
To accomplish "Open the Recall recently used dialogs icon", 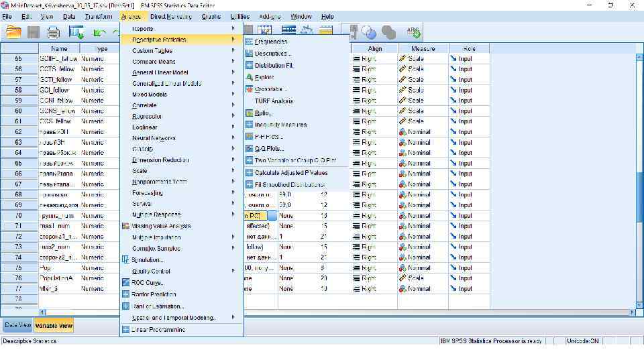I will point(76,32).
